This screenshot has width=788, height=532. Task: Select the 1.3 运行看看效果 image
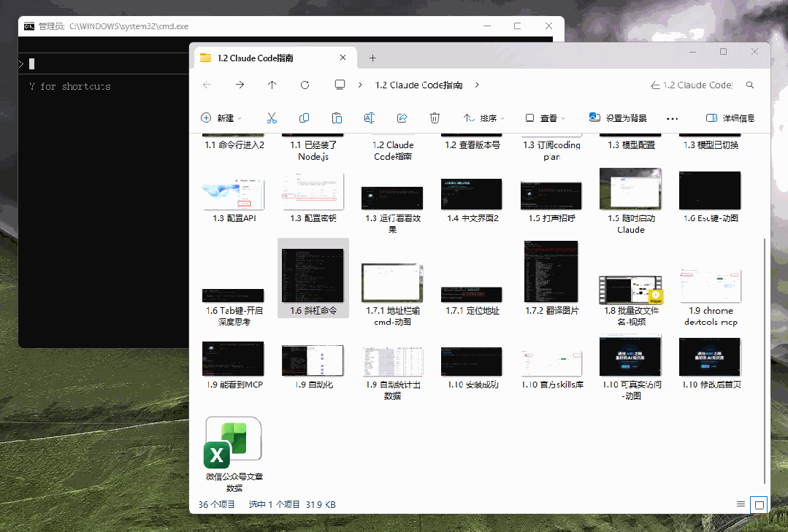392,209
